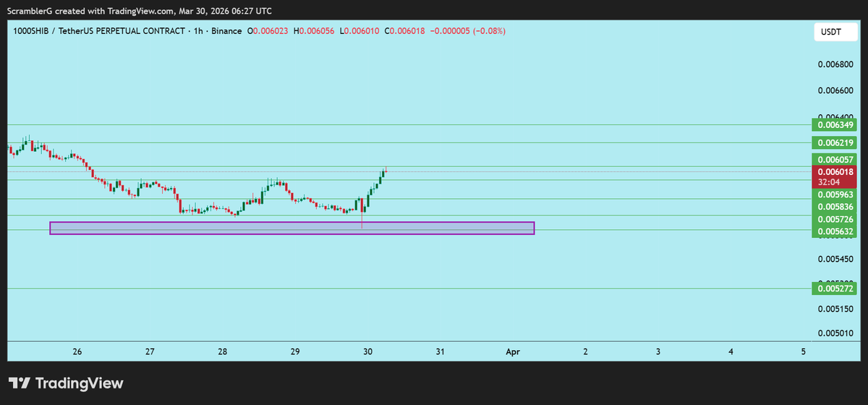Click date 4 on the time axis
The image size is (868, 405).
tap(731, 351)
